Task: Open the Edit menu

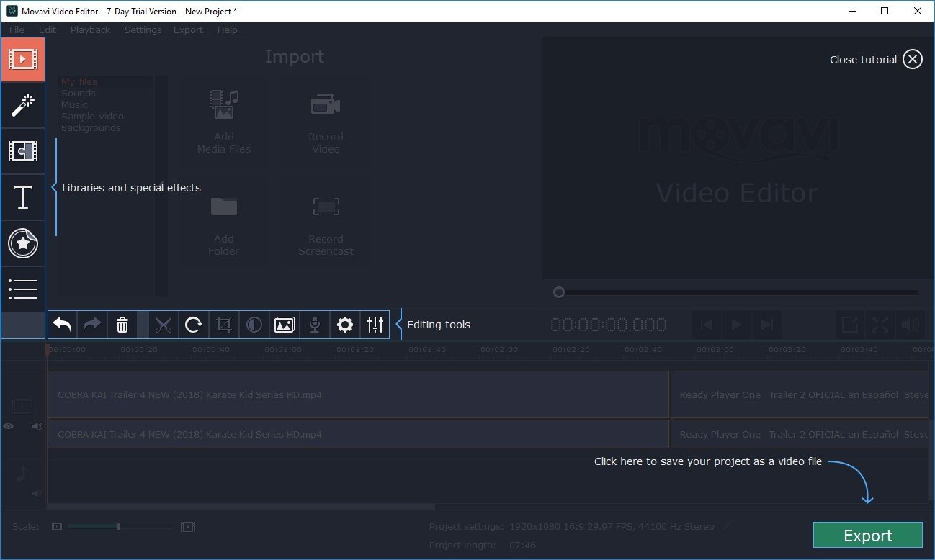Action: click(x=48, y=30)
